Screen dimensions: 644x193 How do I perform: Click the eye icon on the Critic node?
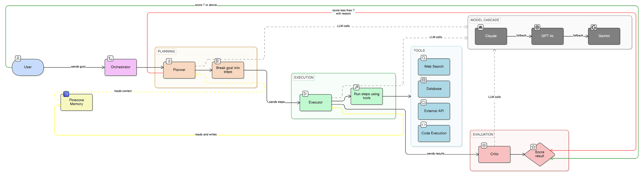click(x=484, y=145)
